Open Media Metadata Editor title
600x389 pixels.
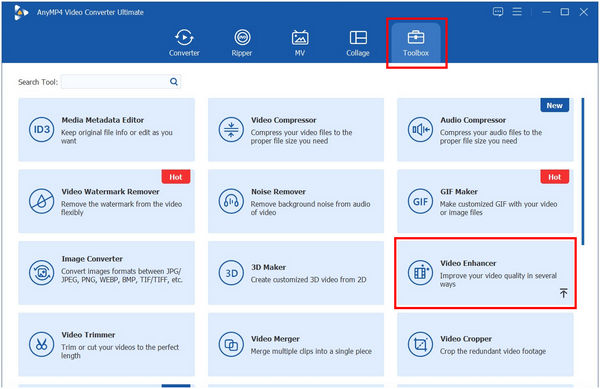pyautogui.click(x=103, y=120)
